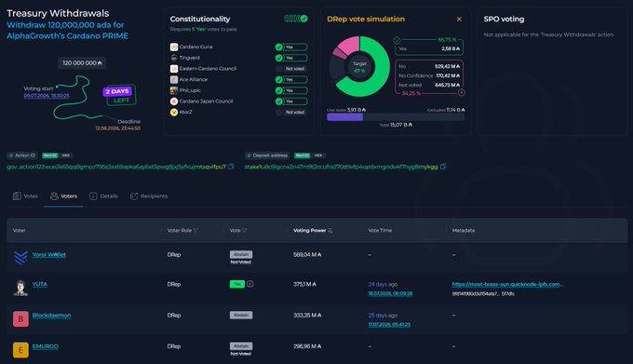Open YUTA's quicknode-ipfs metadata link
Image resolution: width=633 pixels, height=364 pixels.
click(507, 284)
